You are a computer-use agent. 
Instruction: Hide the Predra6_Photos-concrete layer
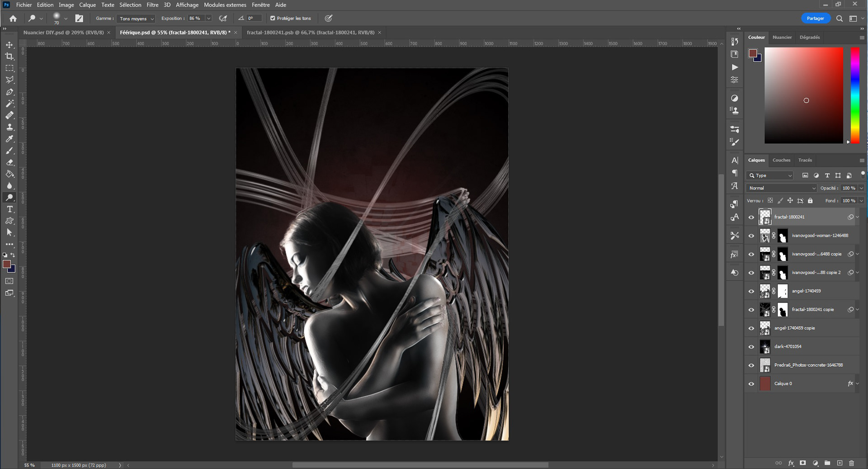point(751,365)
